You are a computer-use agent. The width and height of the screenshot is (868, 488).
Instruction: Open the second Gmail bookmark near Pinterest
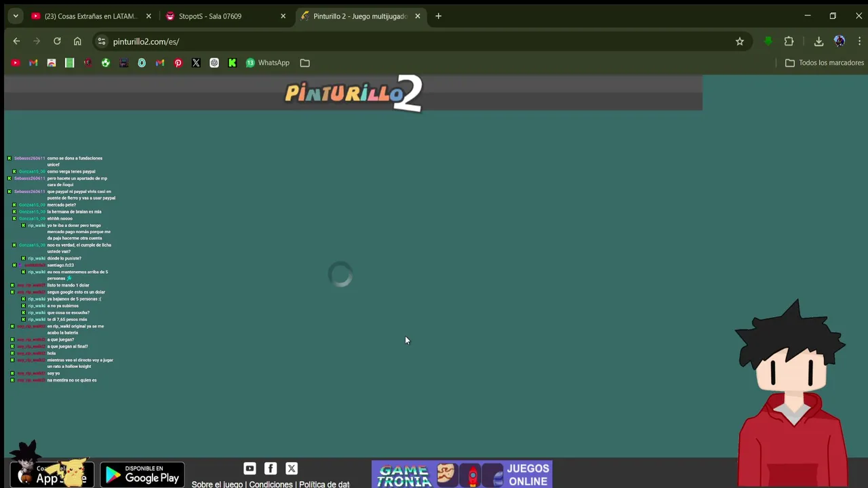160,63
